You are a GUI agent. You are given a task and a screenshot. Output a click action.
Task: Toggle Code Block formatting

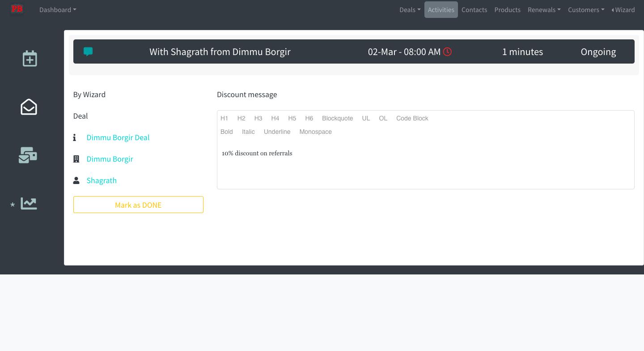point(412,118)
